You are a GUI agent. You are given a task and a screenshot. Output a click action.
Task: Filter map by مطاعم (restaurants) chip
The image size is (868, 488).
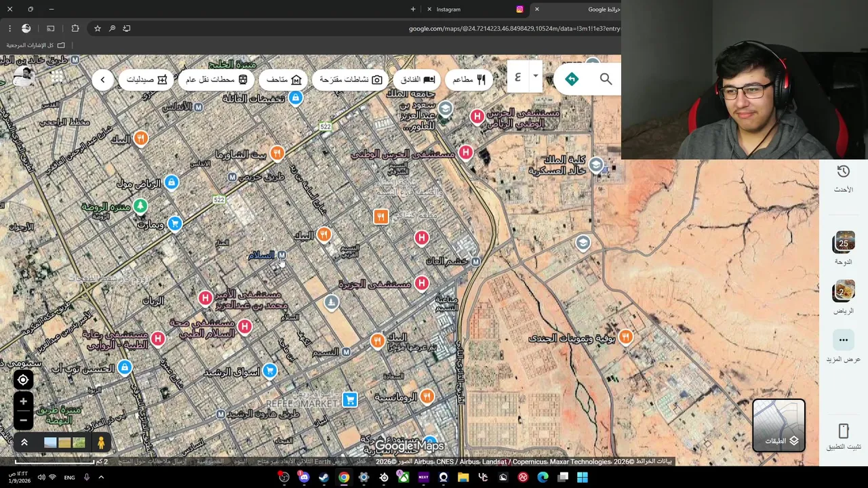(469, 80)
